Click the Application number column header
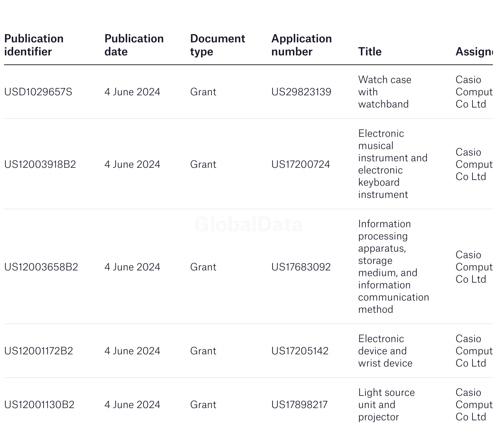 click(x=301, y=45)
